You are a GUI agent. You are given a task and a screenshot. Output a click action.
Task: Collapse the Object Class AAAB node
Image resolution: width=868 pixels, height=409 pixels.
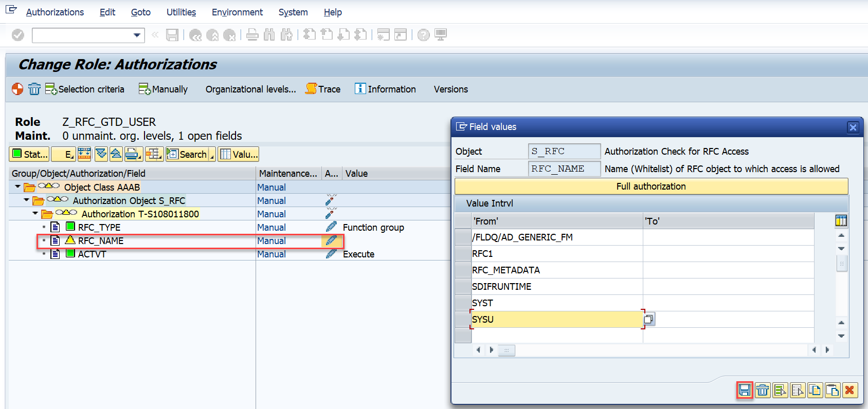pos(18,187)
